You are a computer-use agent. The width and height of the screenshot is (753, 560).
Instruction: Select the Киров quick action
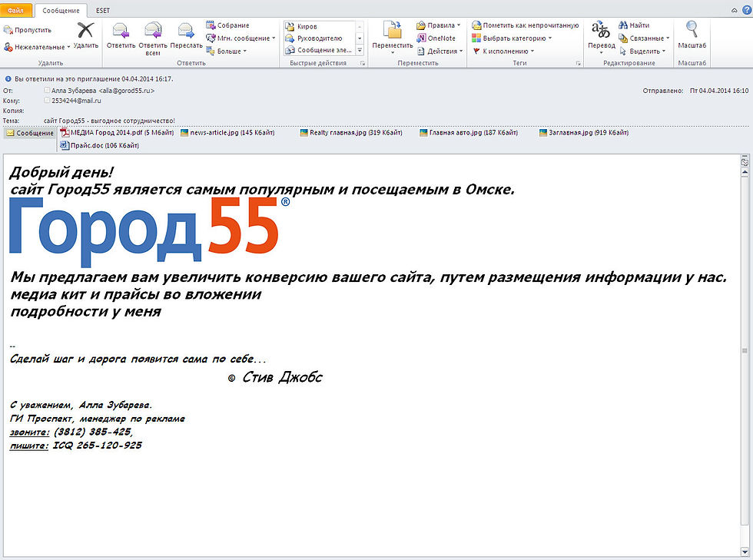[x=301, y=26]
